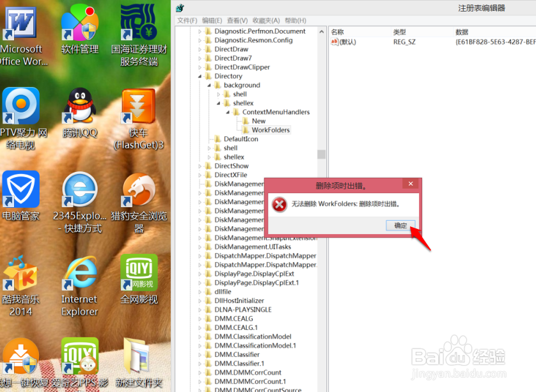The image size is (536, 392).
Task: Click the tree pane scrollbar thumb
Action: click(321, 154)
